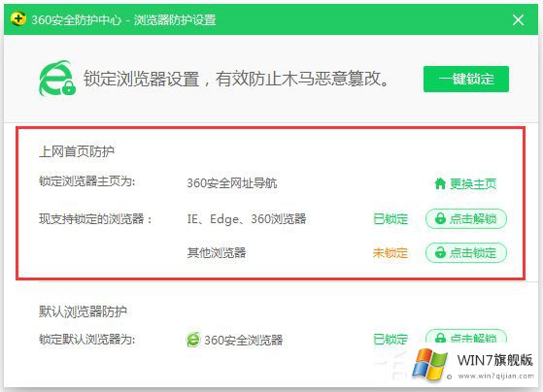
Task: Click the 360安全浏览器 icon
Action: pyautogui.click(x=193, y=340)
